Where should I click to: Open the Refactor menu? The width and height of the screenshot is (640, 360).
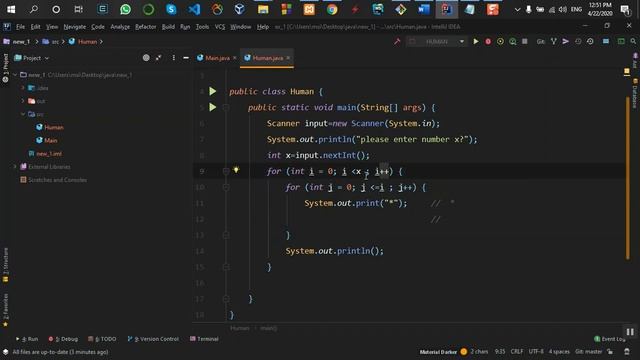(x=146, y=27)
